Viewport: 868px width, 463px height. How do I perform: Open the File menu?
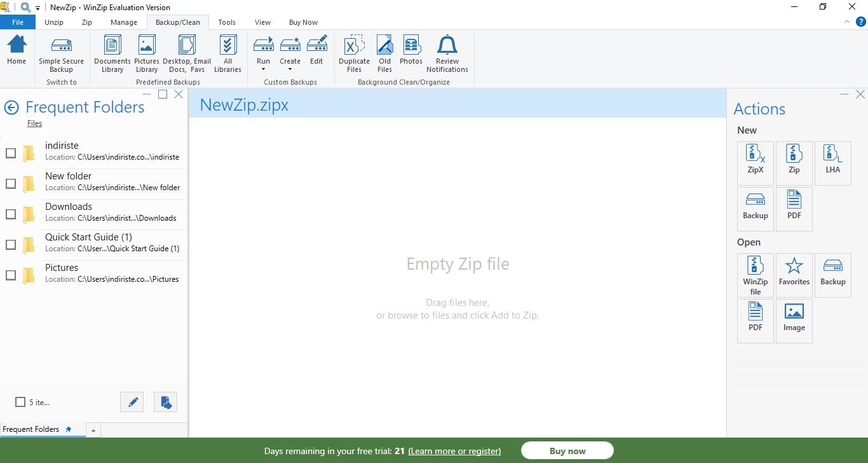click(18, 22)
